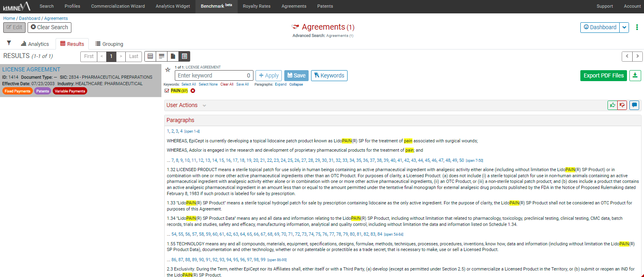The image size is (644, 277).
Task: Click the next page '>' button
Action: click(121, 56)
